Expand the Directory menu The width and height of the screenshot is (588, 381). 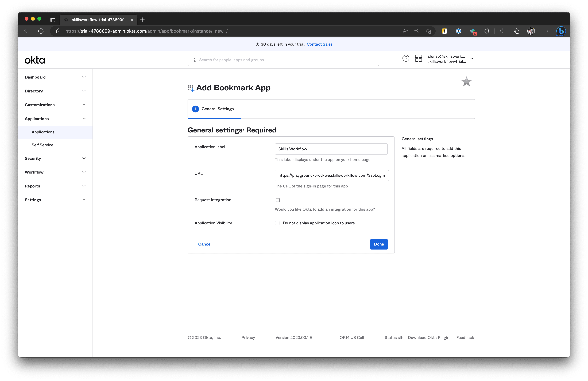pos(55,91)
